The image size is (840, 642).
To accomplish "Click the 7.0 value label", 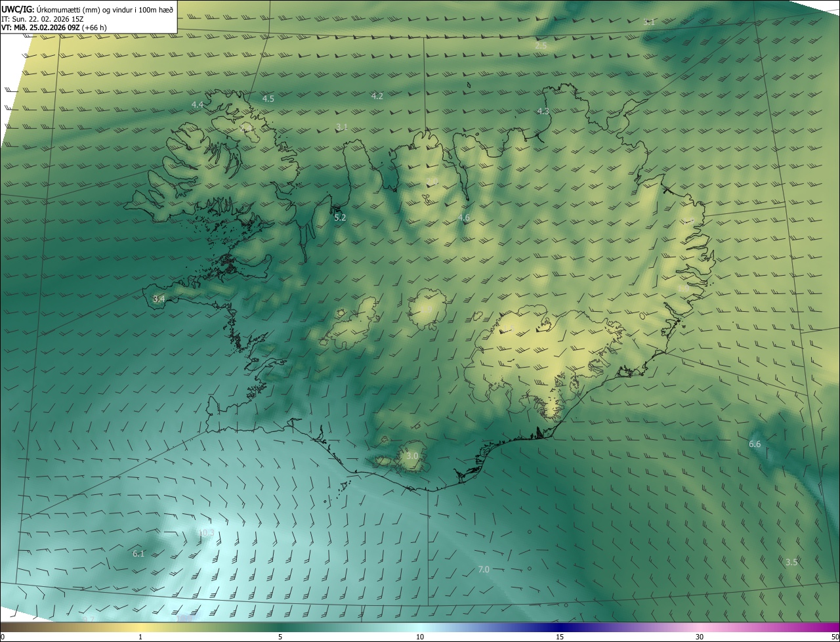I will coord(484,569).
